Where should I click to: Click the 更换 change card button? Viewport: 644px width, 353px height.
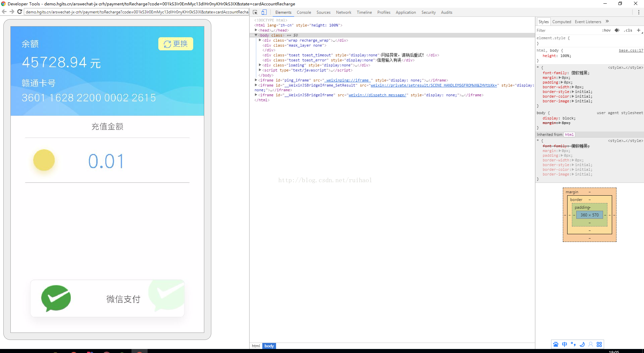176,44
